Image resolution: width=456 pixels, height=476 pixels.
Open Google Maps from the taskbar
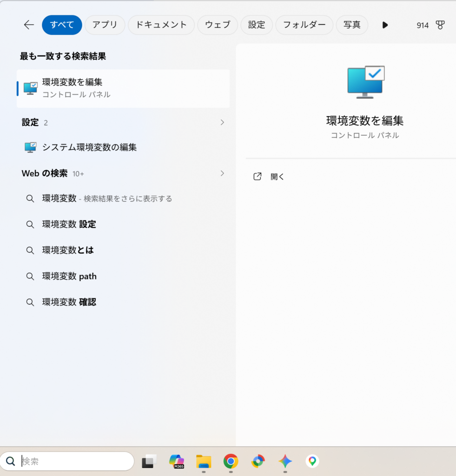pyautogui.click(x=312, y=461)
